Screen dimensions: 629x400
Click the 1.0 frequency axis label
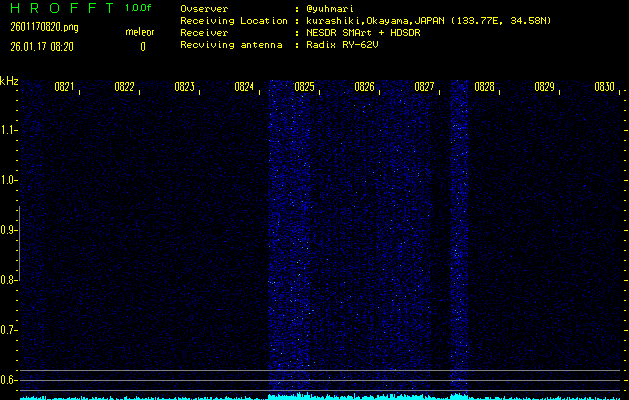[x=7, y=181]
